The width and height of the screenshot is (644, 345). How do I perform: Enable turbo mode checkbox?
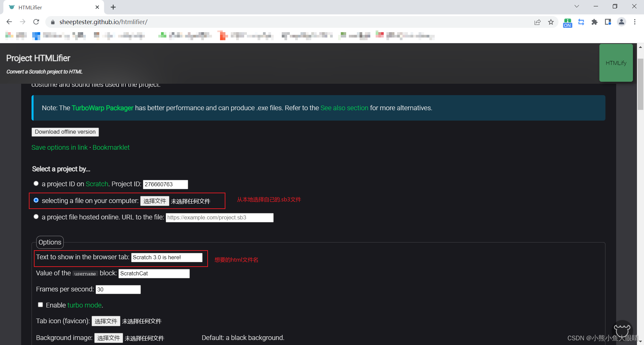coord(40,305)
